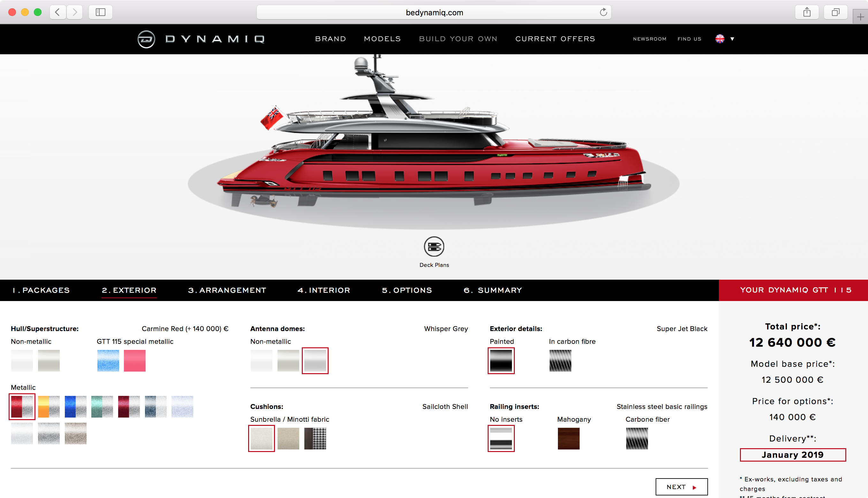Choose light grey antenna dome swatch
Image resolution: width=868 pixels, height=498 pixels.
(288, 360)
